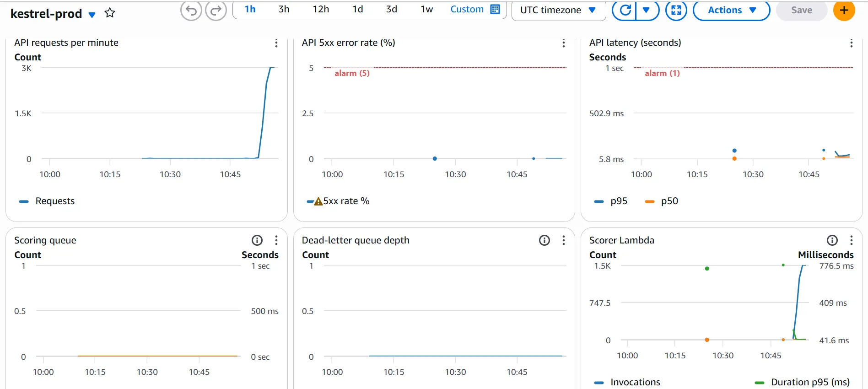Enter full screen dashboard view
Image resolution: width=868 pixels, height=389 pixels.
[x=676, y=10]
